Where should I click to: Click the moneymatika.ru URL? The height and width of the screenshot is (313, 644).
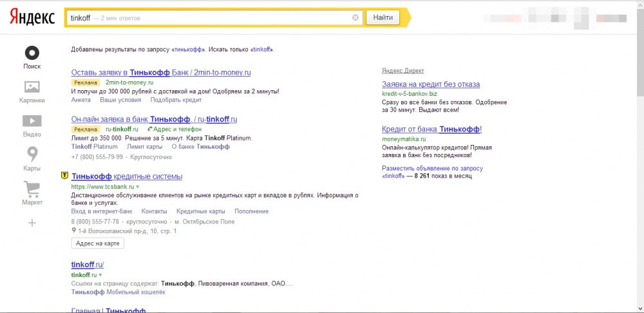click(403, 139)
